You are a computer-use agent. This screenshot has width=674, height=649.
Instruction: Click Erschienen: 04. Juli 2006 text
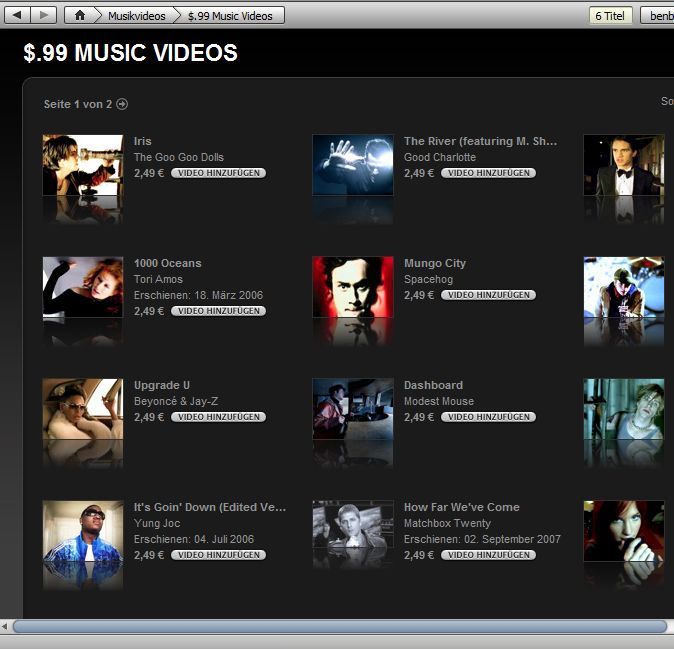click(194, 539)
